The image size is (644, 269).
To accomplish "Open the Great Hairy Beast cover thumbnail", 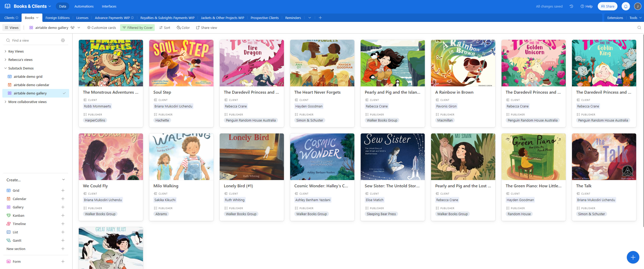I will [x=111, y=248].
